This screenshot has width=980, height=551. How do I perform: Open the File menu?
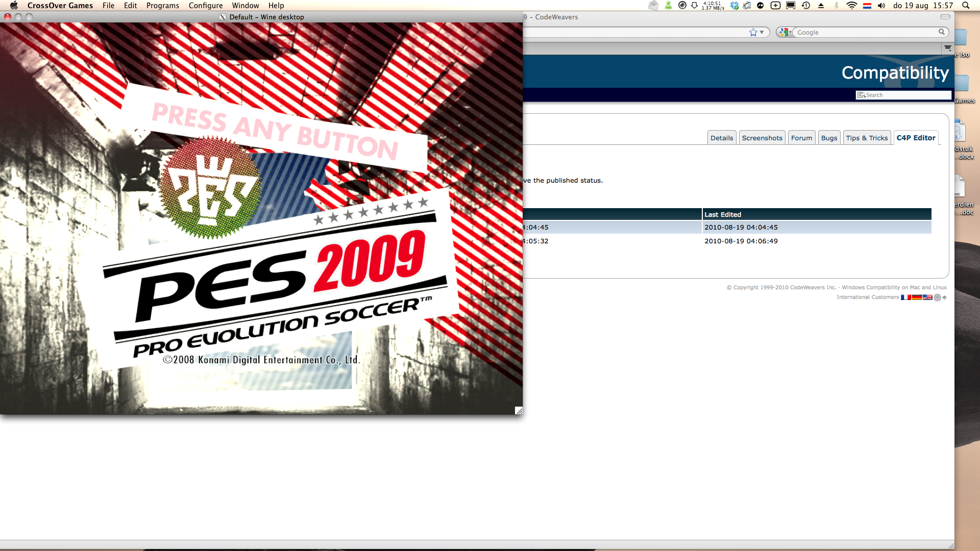108,6
